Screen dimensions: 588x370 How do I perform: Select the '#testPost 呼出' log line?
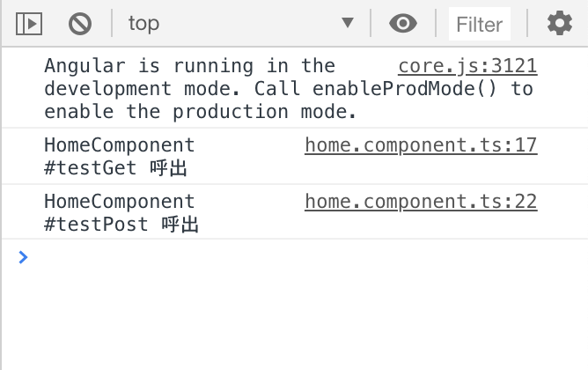click(x=121, y=224)
